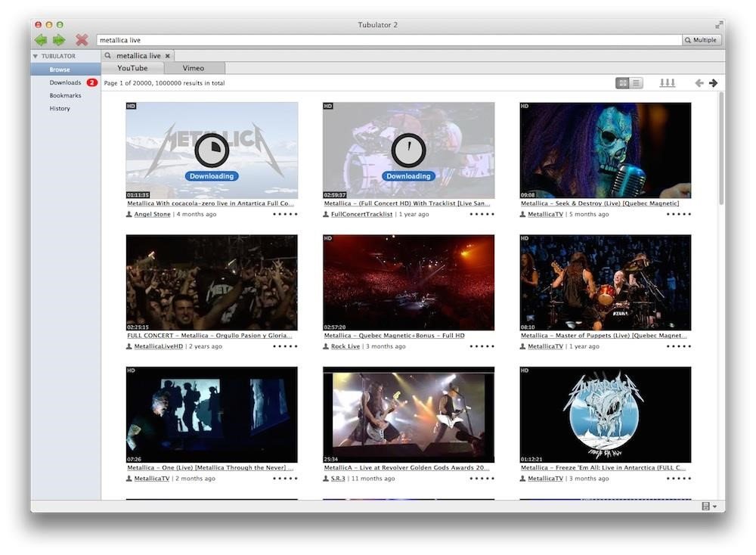Open uploader Rock Live channel link
The width and height of the screenshot is (756, 555).
345,346
